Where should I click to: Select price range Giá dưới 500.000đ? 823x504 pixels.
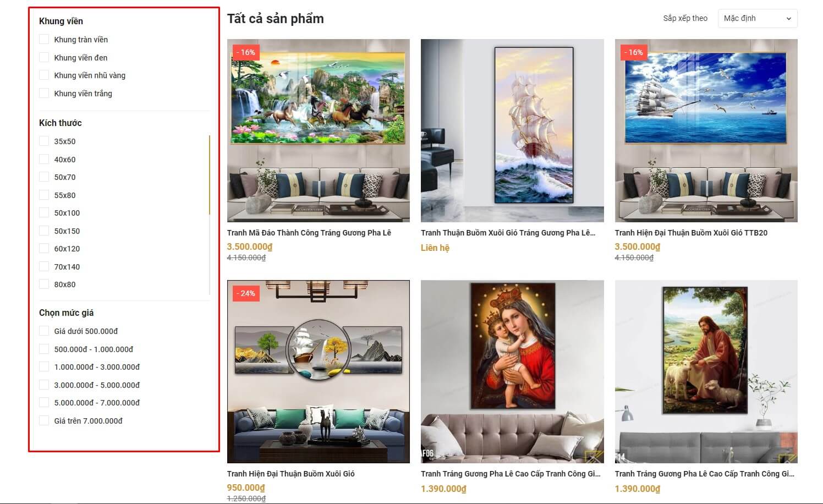pos(44,331)
